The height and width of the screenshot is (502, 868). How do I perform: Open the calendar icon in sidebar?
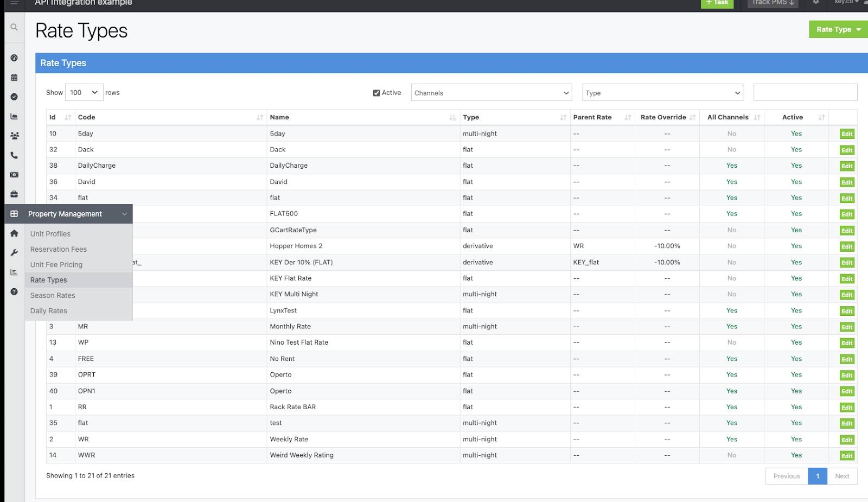pos(14,78)
